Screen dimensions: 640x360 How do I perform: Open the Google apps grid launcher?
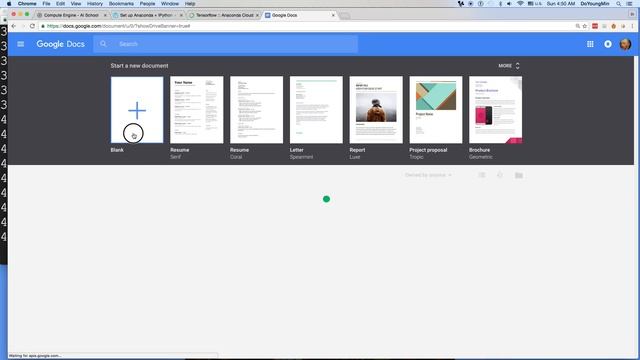590,44
